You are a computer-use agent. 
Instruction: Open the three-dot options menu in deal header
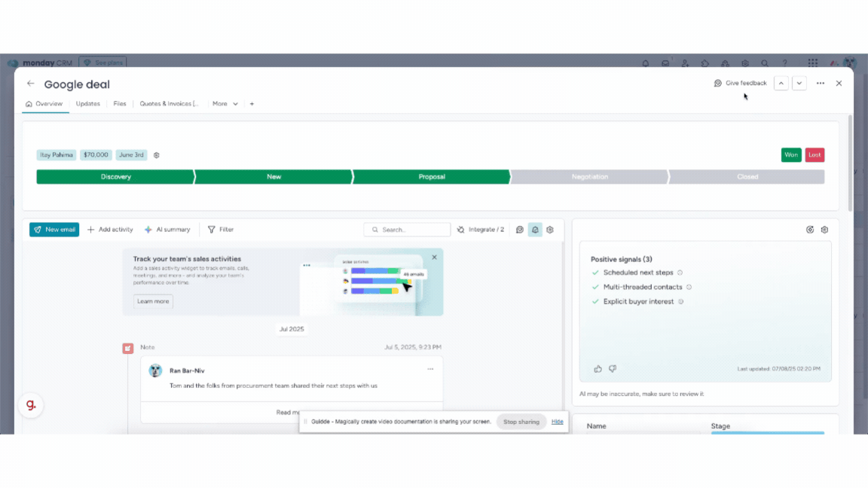point(821,83)
